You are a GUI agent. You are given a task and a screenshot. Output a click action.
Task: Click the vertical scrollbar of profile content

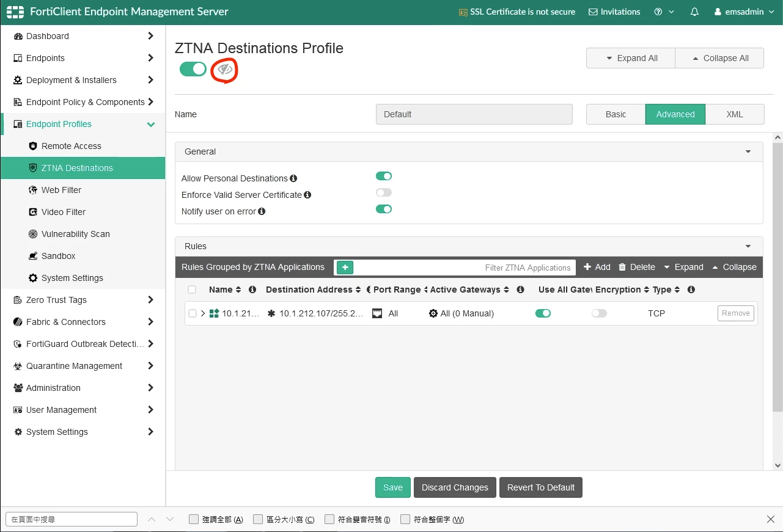(777, 278)
